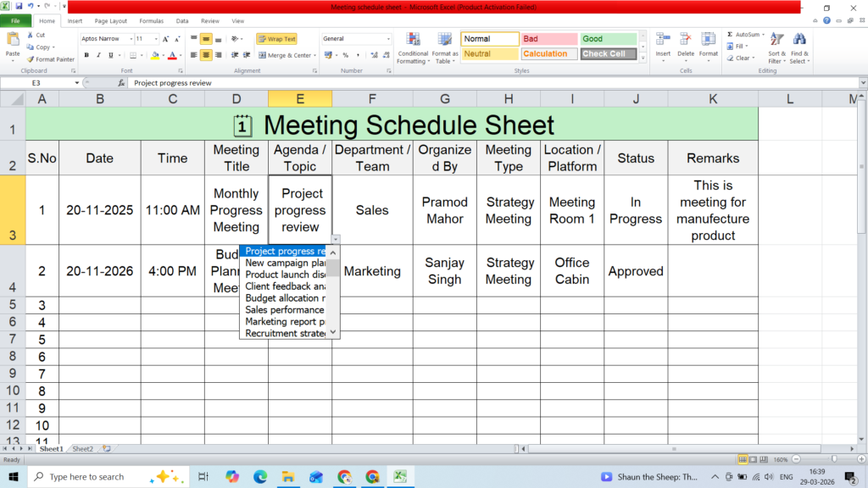Open Find & Select binoculars
Image resolution: width=868 pixels, height=488 pixels.
799,48
